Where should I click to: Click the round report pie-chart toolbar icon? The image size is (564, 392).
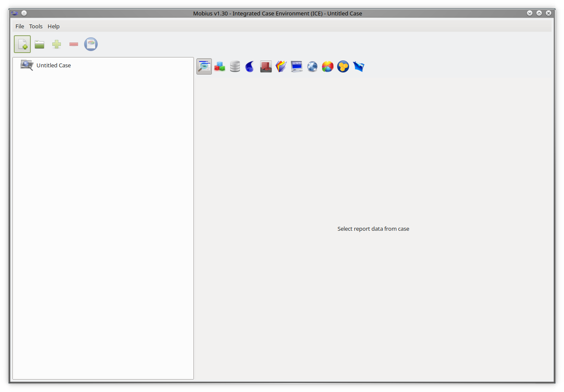click(91, 44)
